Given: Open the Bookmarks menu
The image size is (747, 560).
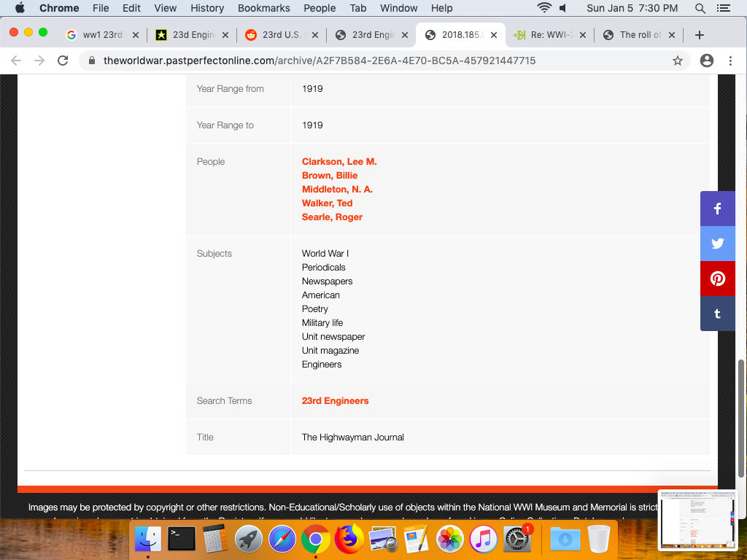Looking at the screenshot, I should 264,8.
